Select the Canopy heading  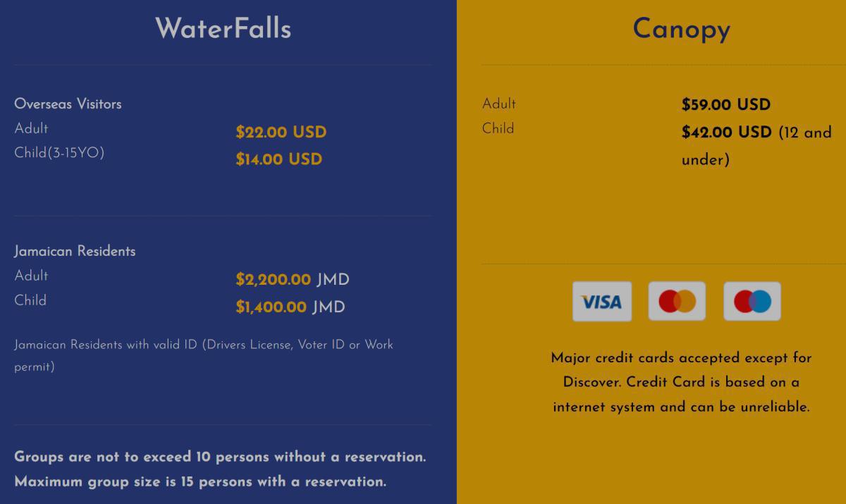tap(681, 29)
